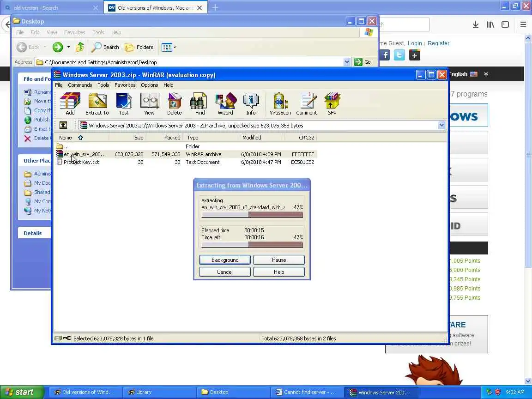Click the plus share icon on webpage

[415, 55]
